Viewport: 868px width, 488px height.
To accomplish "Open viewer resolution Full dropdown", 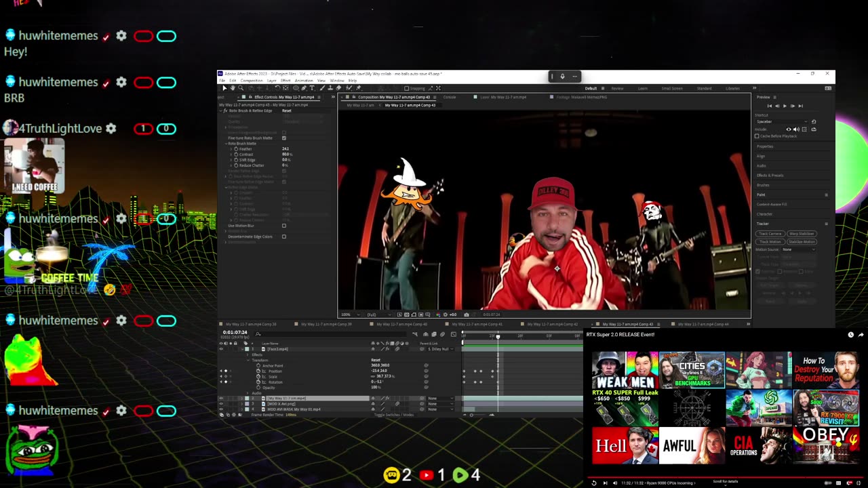I will [x=379, y=314].
